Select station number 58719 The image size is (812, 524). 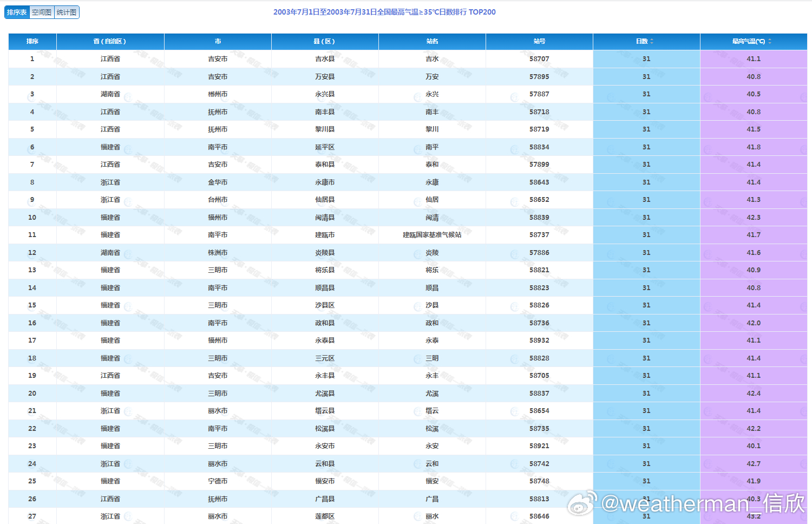click(539, 129)
